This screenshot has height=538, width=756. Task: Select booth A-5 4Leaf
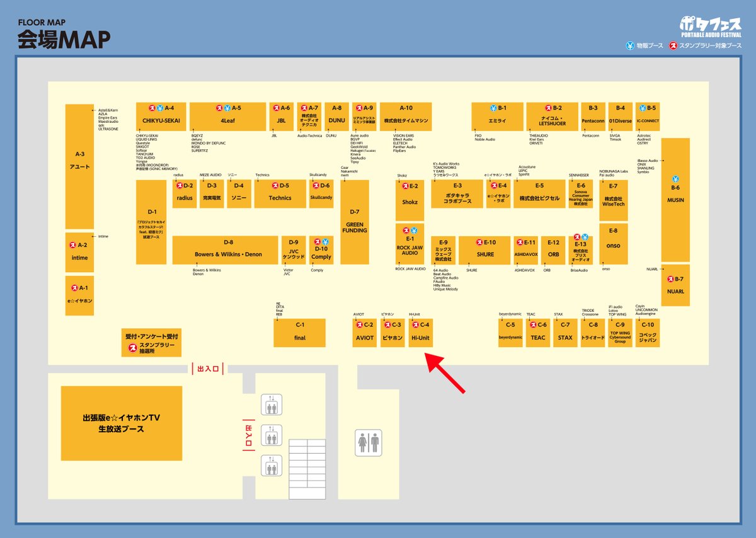click(227, 117)
